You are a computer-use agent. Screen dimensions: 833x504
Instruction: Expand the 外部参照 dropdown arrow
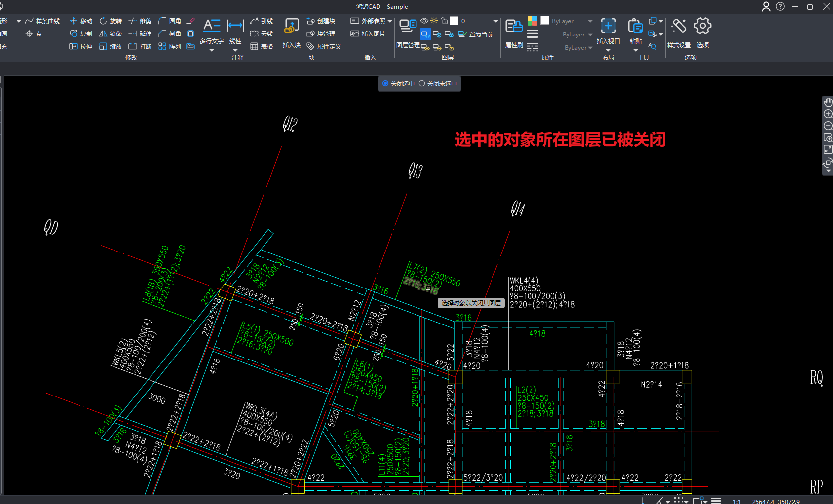click(x=390, y=21)
